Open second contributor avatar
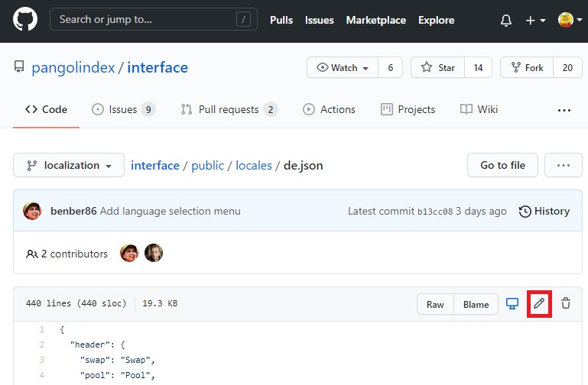Screen dimensions: 588x385 (154, 253)
